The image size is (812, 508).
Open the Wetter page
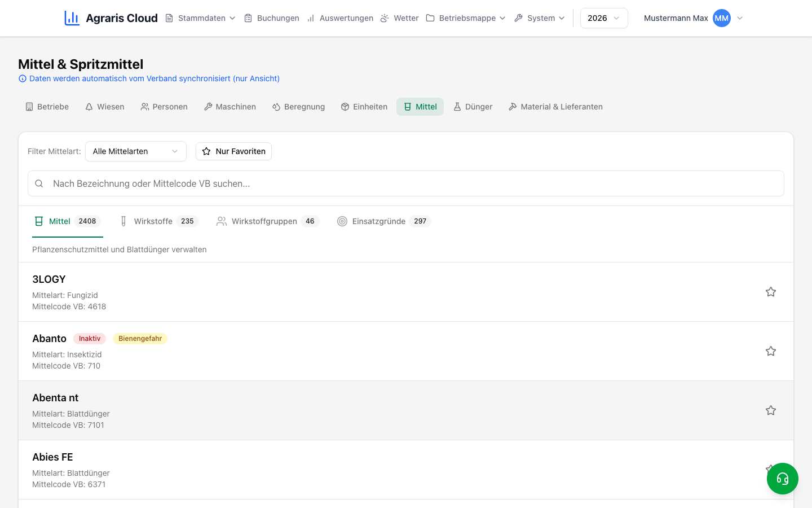tap(399, 18)
